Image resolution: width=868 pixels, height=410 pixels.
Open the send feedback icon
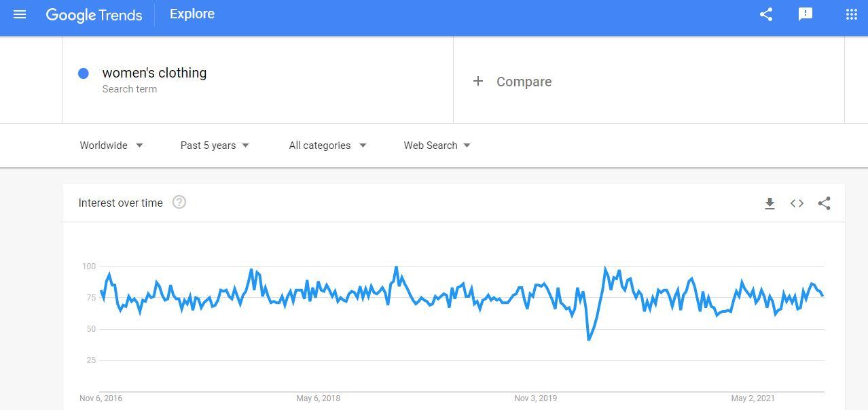click(806, 14)
